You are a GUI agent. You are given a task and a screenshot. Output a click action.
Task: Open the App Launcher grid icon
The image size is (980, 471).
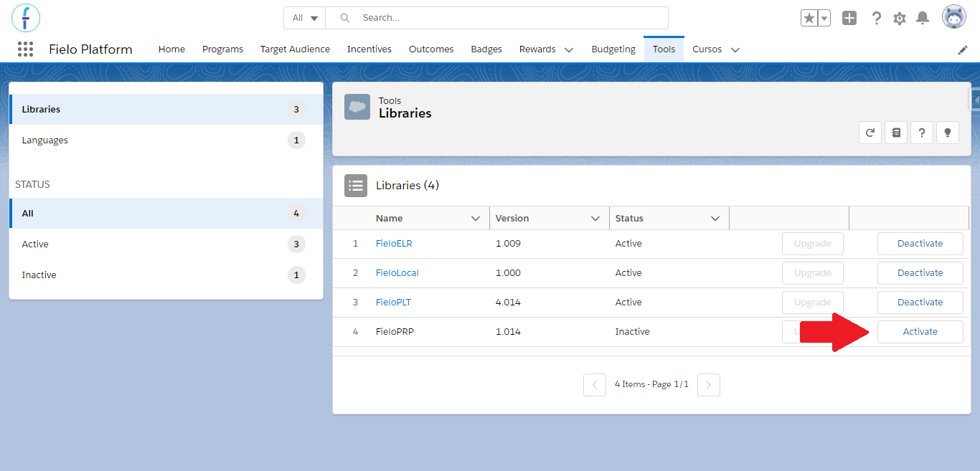coord(25,49)
